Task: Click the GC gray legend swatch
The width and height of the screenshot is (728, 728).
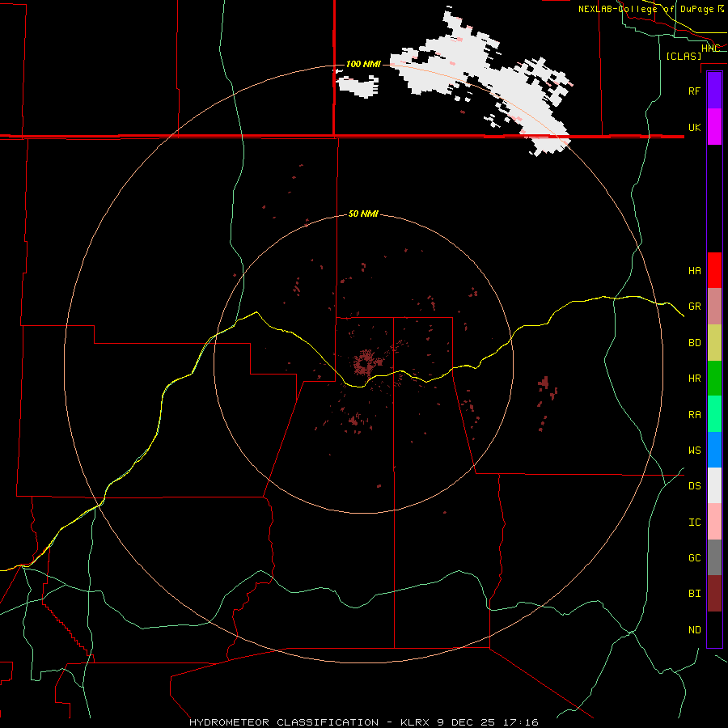Action: tap(714, 557)
